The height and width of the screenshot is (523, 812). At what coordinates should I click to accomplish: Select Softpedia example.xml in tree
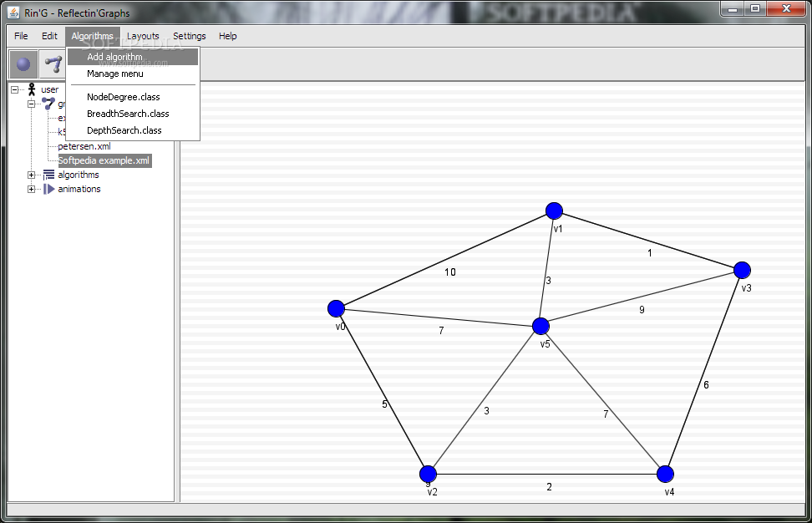click(104, 160)
